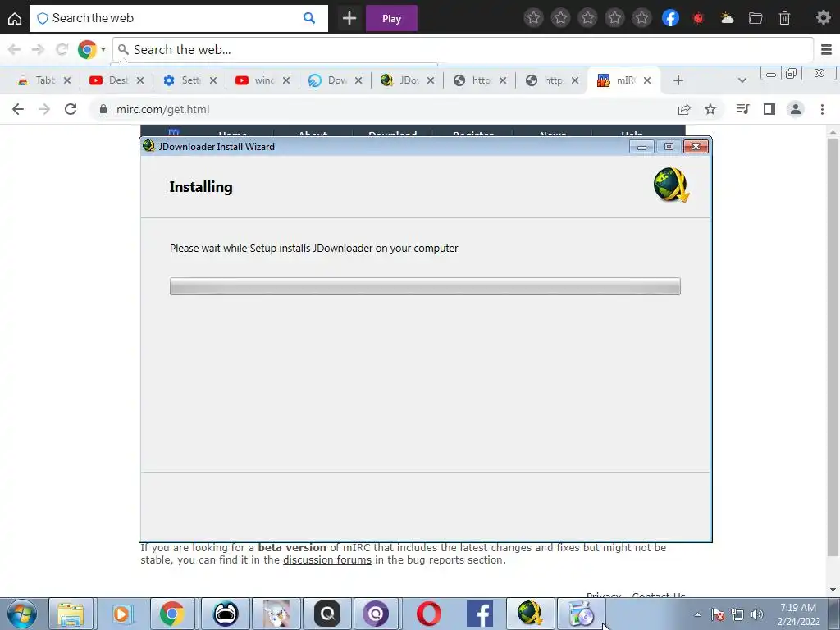Click the home icon in the top bar
The height and width of the screenshot is (630, 840).
15,18
